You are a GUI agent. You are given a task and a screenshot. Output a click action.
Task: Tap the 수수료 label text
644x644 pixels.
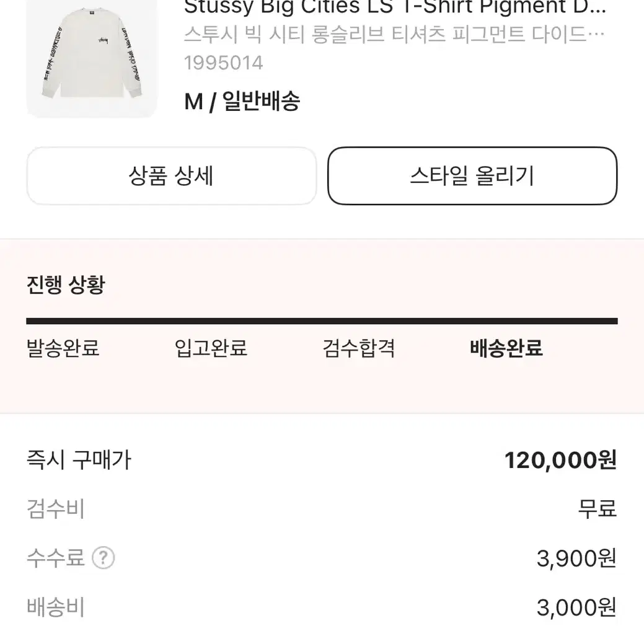[x=56, y=558]
